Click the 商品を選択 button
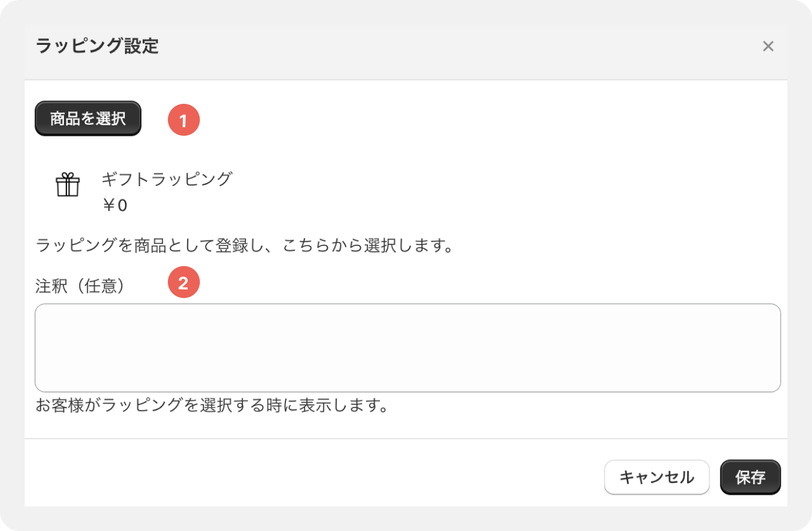Screen dimensions: 812x531 (x=88, y=119)
